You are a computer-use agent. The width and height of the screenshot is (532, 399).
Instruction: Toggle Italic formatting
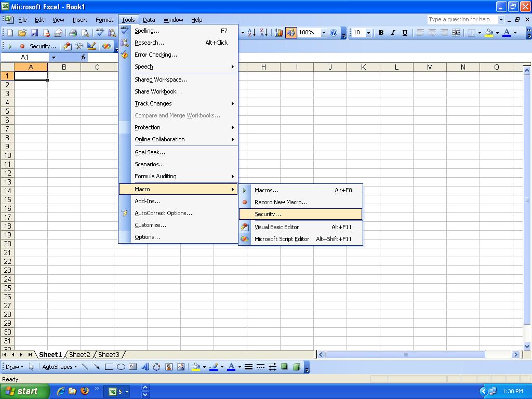(x=393, y=33)
